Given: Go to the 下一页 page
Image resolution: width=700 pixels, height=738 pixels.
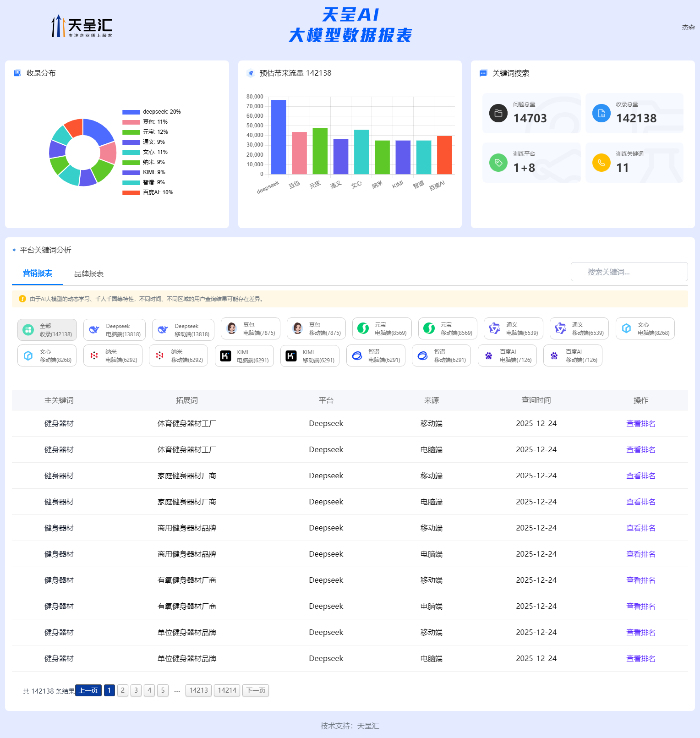Looking at the screenshot, I should [256, 690].
